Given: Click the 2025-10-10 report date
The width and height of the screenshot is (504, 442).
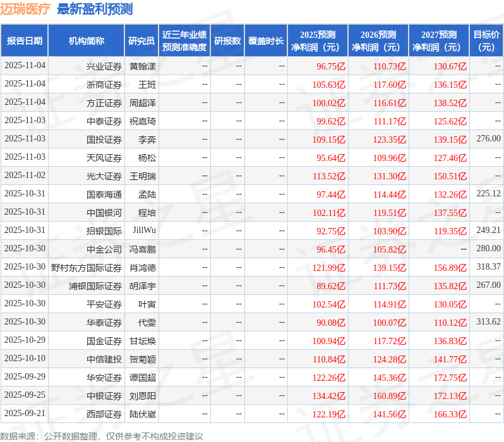Looking at the screenshot, I should click(25, 359).
